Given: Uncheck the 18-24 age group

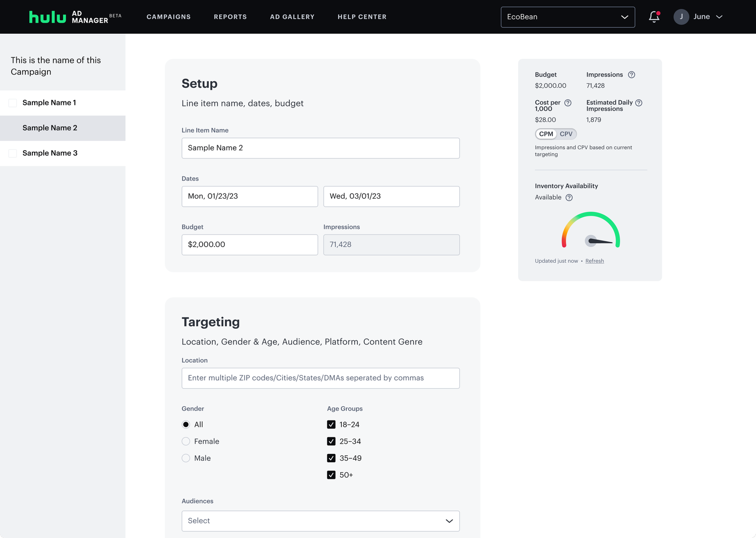Looking at the screenshot, I should (x=331, y=425).
